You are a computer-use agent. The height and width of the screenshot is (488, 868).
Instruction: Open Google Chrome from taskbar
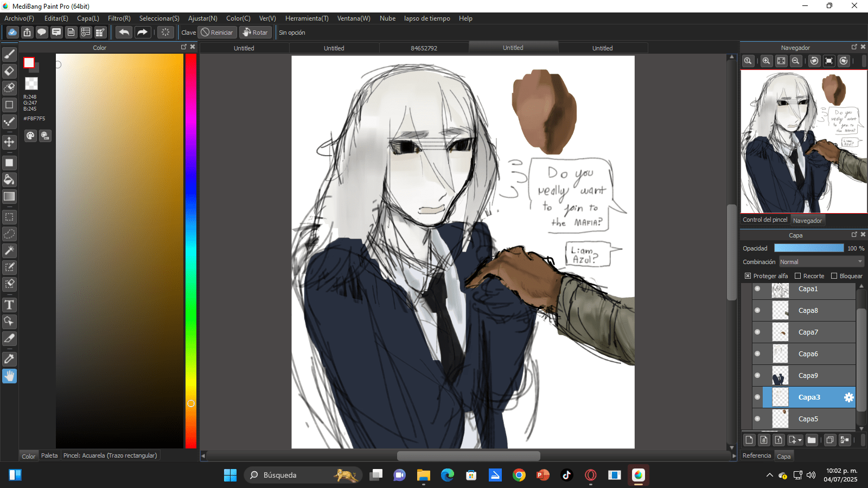click(519, 475)
